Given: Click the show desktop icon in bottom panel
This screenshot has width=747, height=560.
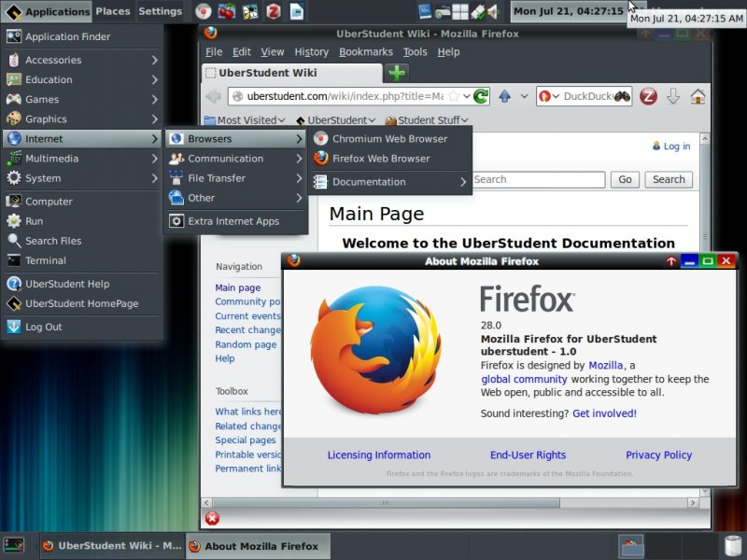Looking at the screenshot, I should 13,545.
